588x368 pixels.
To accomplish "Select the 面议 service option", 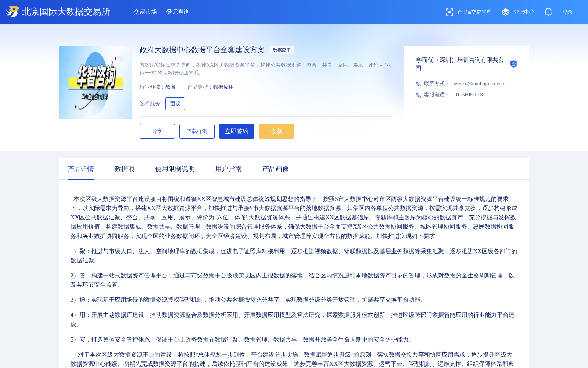I will pos(175,104).
